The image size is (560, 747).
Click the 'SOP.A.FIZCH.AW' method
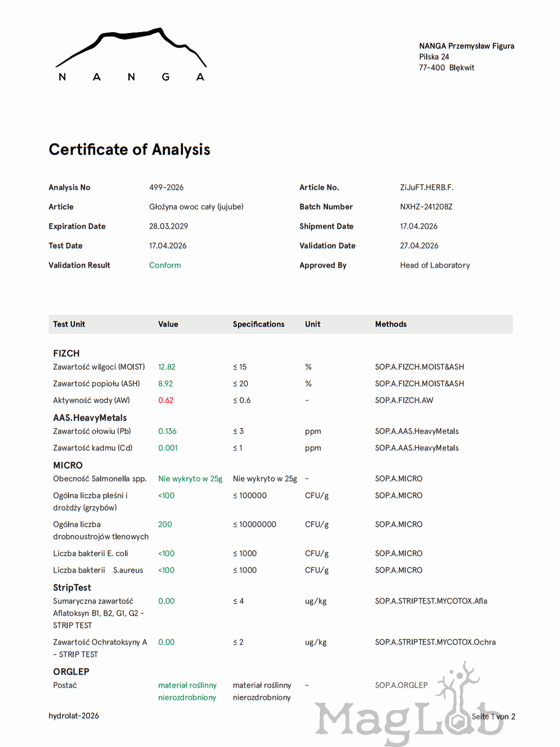point(404,400)
